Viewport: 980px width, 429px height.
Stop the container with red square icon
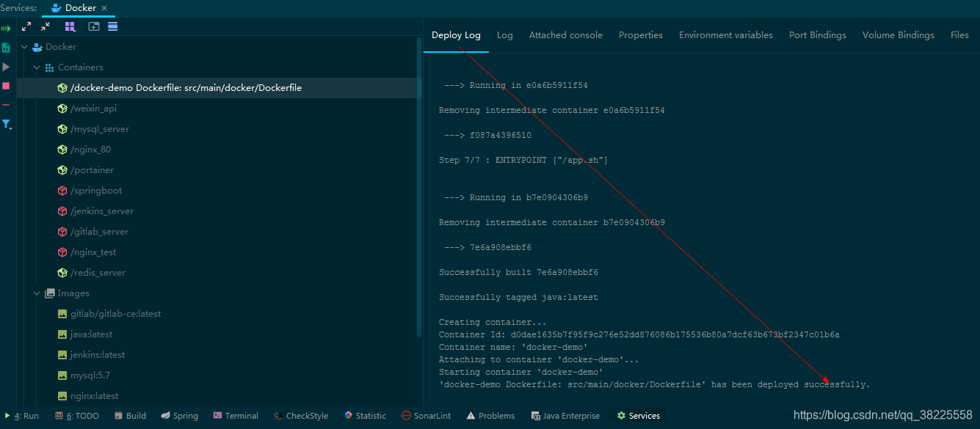tap(6, 86)
